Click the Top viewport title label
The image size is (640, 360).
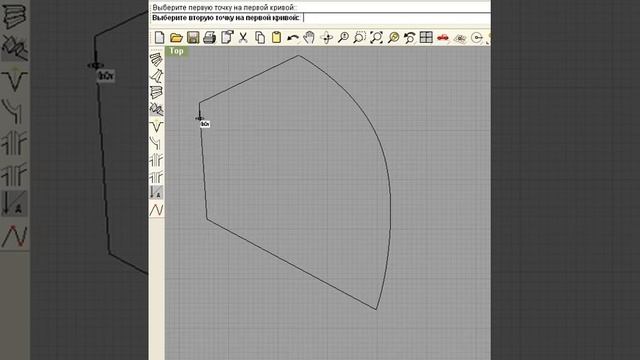176,51
